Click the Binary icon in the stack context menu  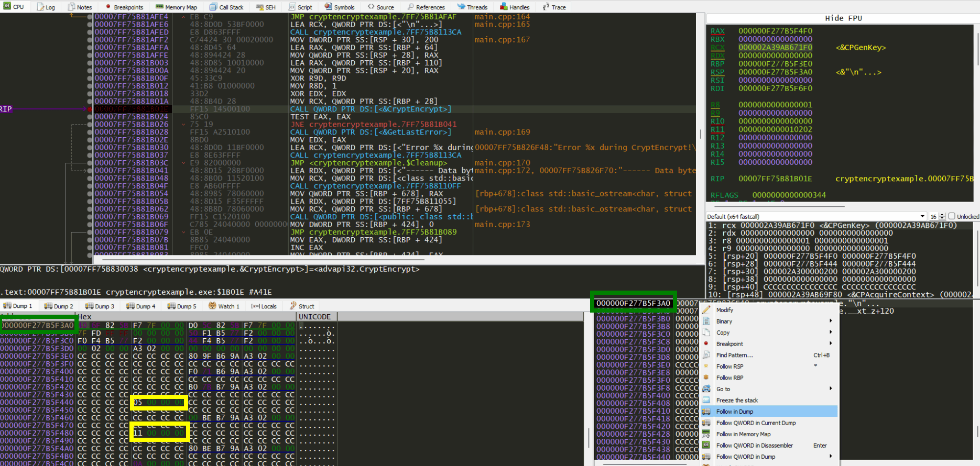point(706,321)
